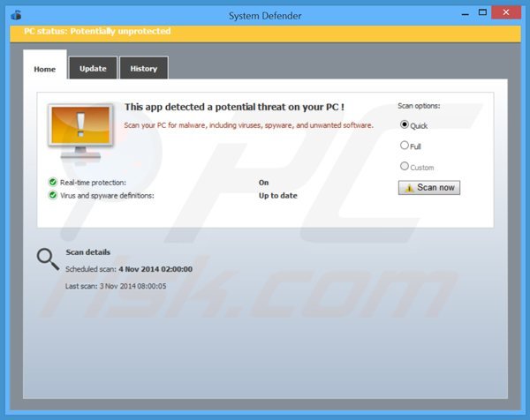This screenshot has height=420, width=530.
Task: Go to the History tab
Action: click(x=143, y=69)
